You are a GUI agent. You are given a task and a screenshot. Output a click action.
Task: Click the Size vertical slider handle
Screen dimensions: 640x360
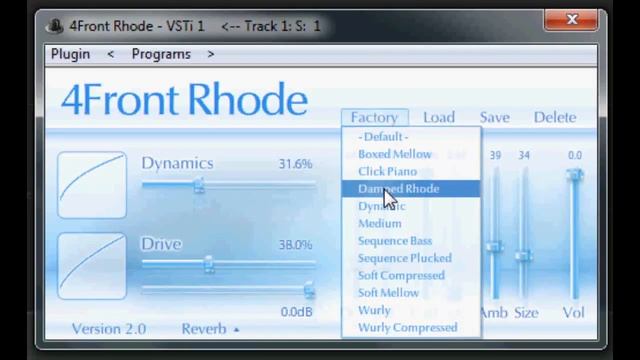(523, 256)
